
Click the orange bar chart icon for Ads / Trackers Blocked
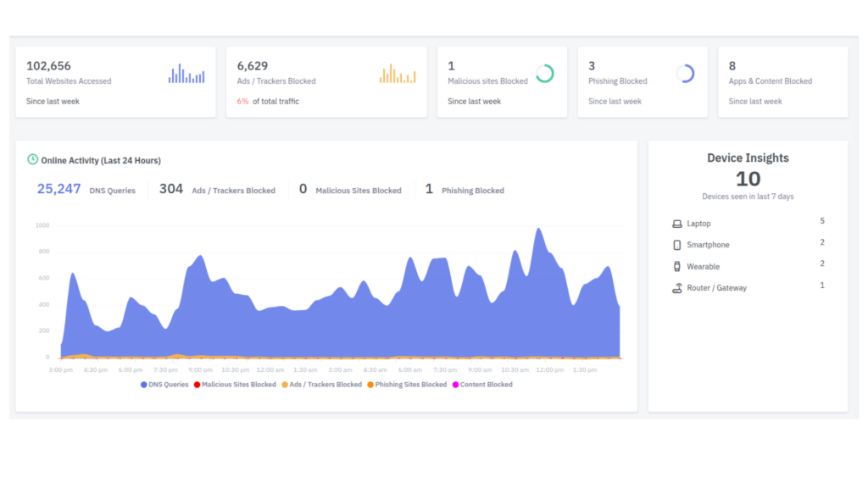398,75
